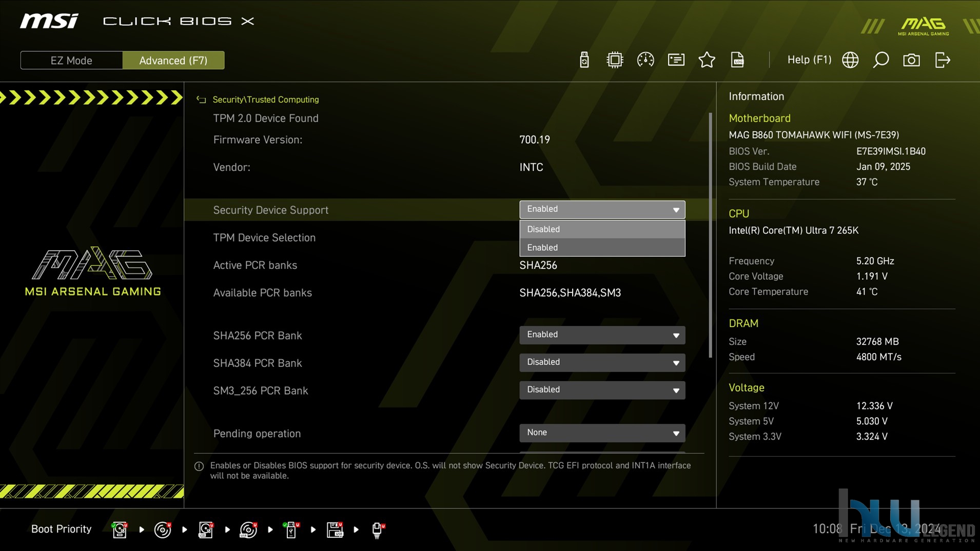Open Help (F1)

pyautogui.click(x=809, y=60)
